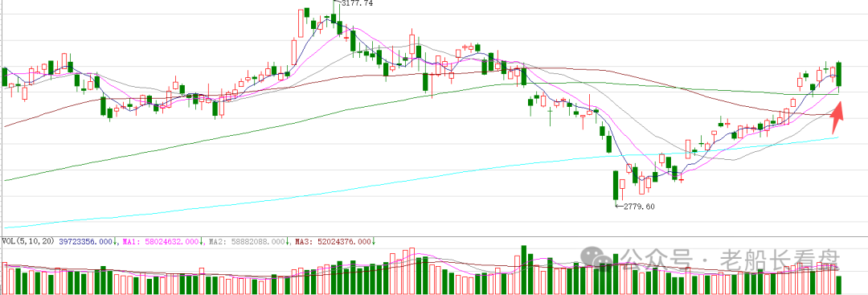Image resolution: width=868 pixels, height=295 pixels.
Task: Click the MA1: 58024632.000 reading
Action: [x=161, y=242]
